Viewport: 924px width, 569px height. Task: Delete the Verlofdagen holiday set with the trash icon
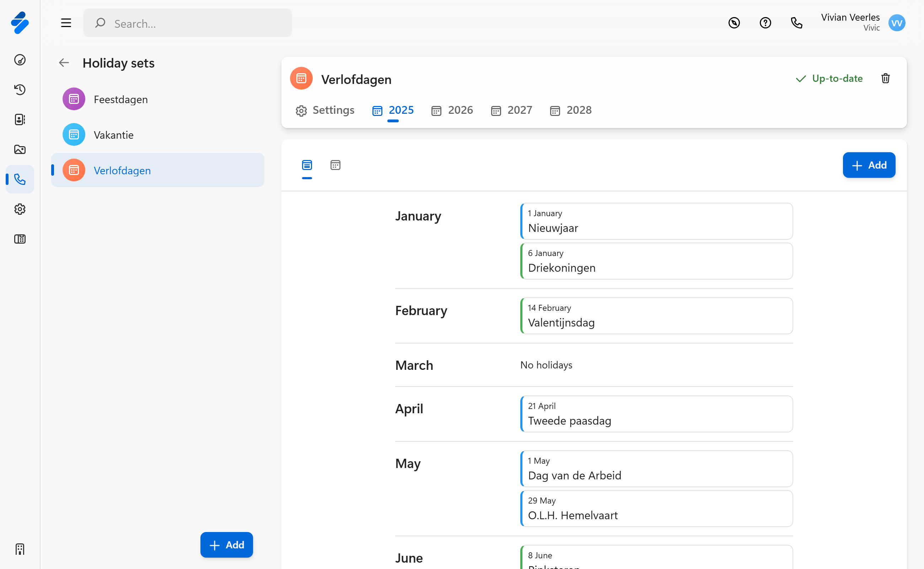point(885,78)
